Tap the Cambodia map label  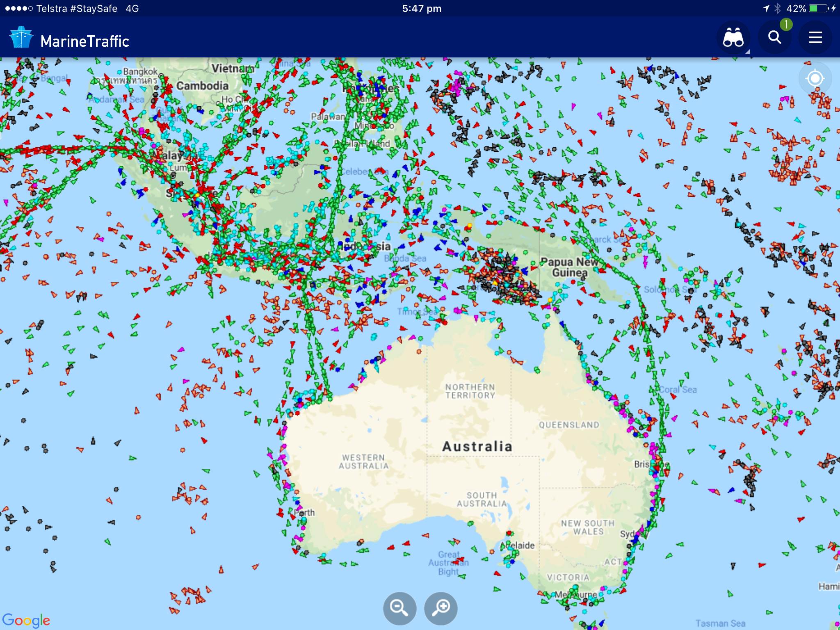click(x=202, y=86)
